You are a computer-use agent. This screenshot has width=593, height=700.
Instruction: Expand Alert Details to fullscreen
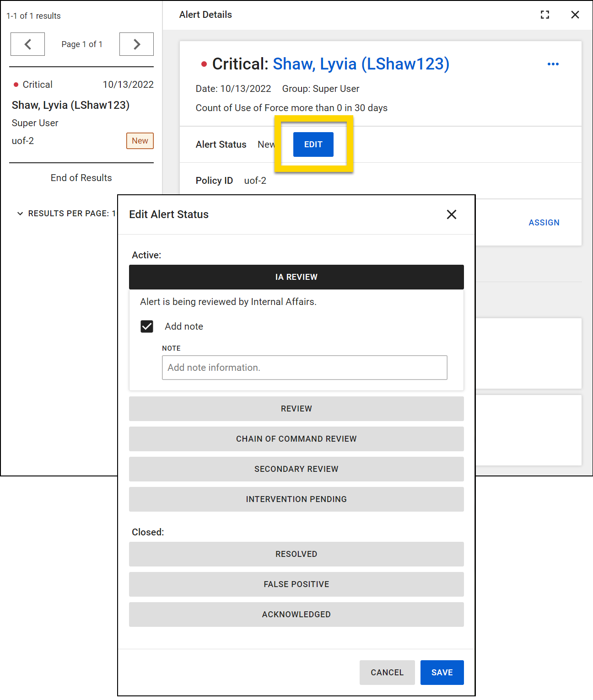(x=544, y=15)
